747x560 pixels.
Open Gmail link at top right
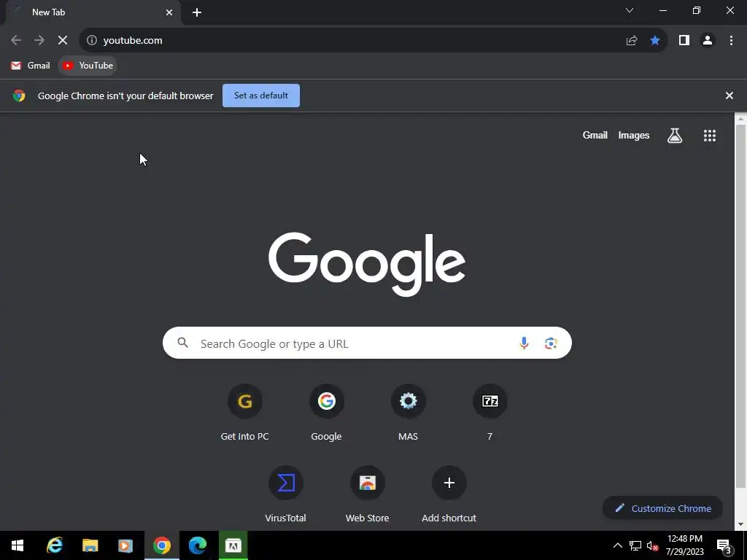pyautogui.click(x=595, y=135)
